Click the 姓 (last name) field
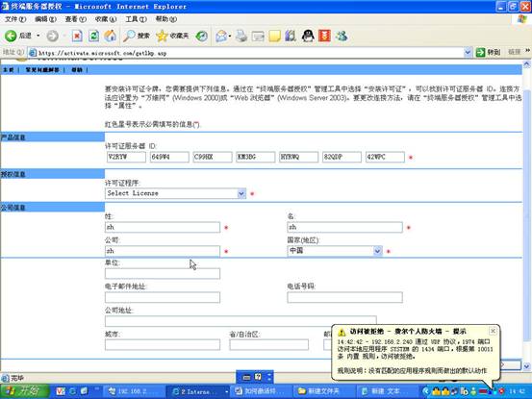 click(163, 227)
